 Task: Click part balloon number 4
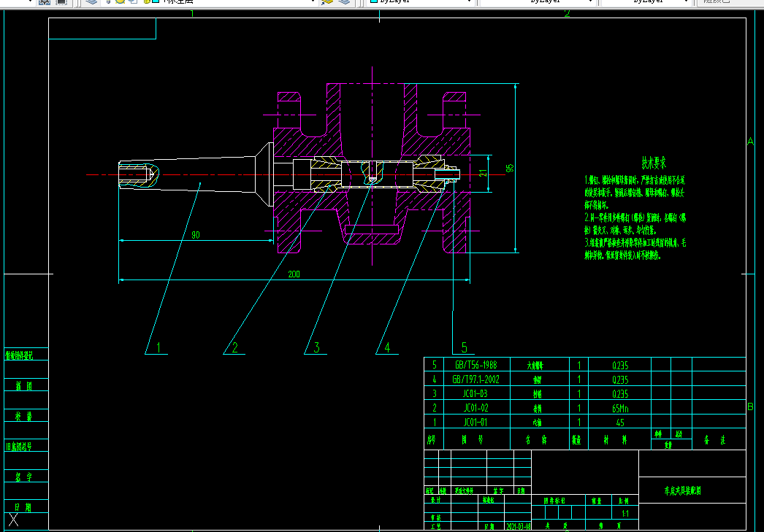[x=387, y=347]
